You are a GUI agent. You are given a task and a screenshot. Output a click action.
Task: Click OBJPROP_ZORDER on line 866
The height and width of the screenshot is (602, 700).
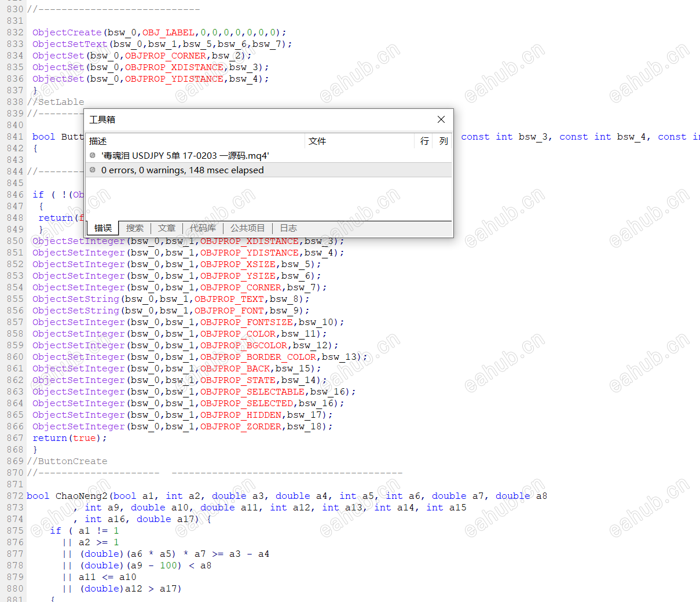[x=241, y=426]
